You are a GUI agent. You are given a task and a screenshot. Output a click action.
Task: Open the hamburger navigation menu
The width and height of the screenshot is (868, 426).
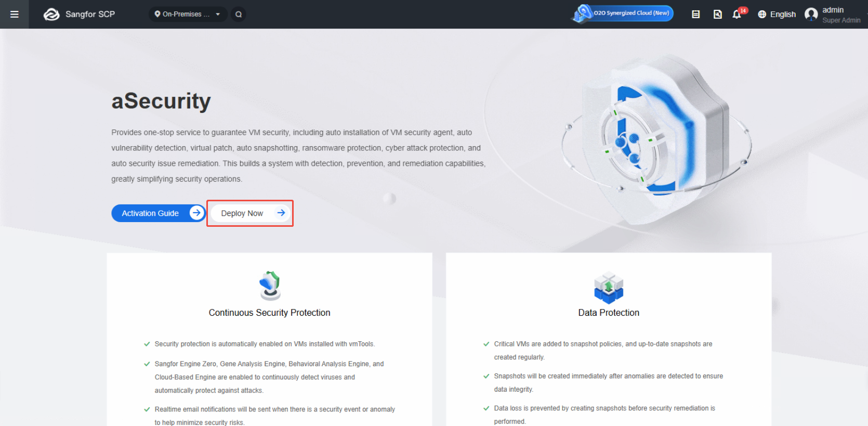coord(15,14)
